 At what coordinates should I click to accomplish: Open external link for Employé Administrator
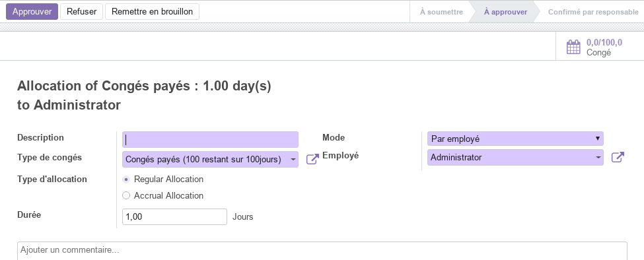618,158
